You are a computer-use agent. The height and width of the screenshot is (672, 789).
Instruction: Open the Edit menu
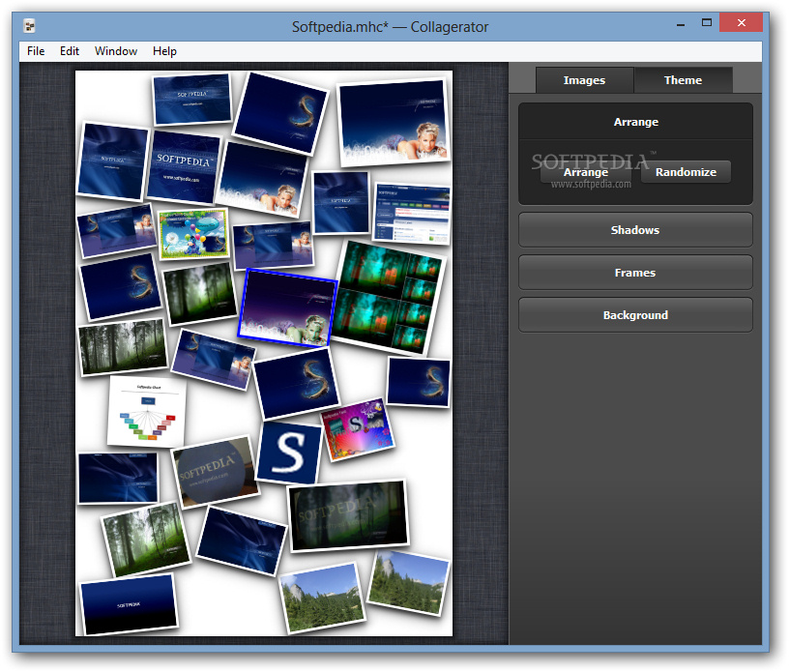(70, 51)
